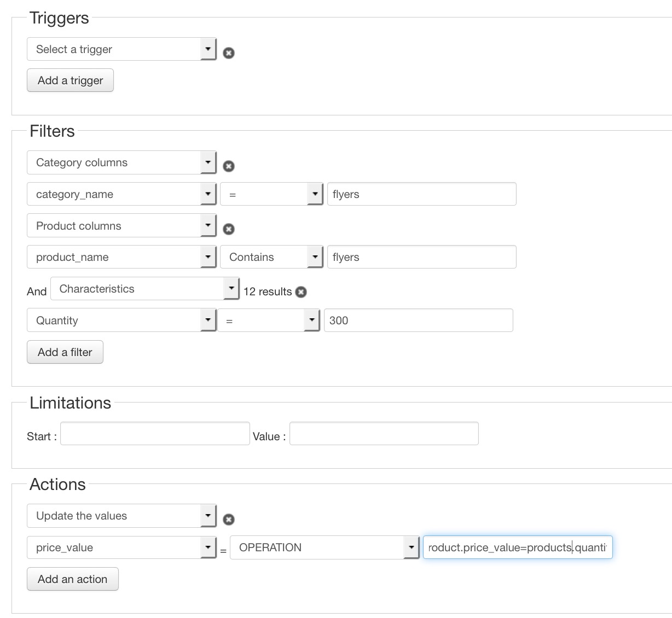
Task: Open the category_name column dropdown
Action: click(x=121, y=194)
